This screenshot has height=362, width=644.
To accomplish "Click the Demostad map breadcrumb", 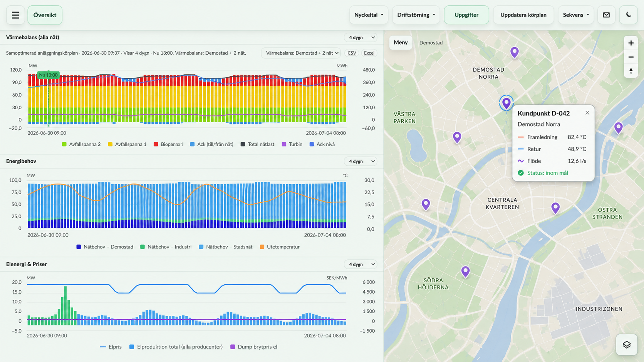I will coord(431,43).
